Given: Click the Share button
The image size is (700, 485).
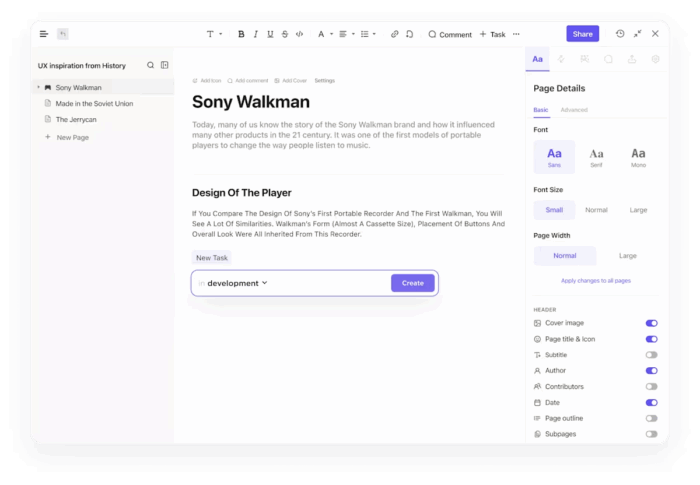Looking at the screenshot, I should point(582,34).
